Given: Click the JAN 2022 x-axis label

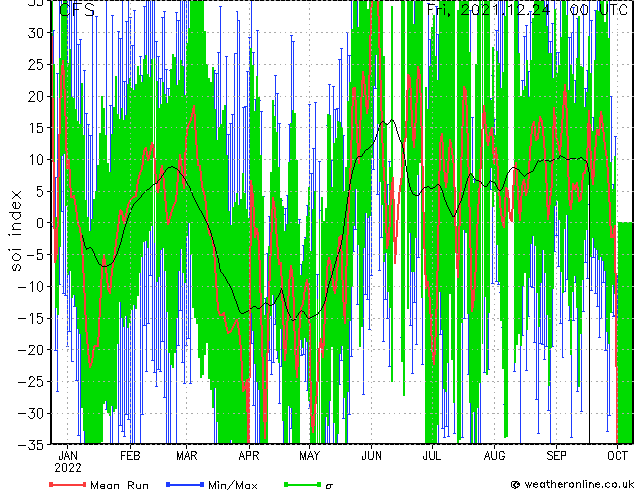Looking at the screenshot, I should tap(68, 462).
